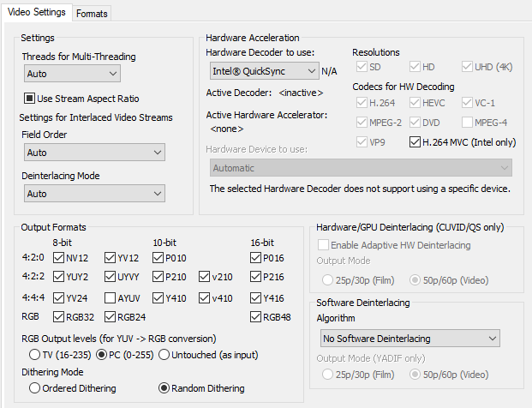Select TV (16-235) RGB output level
The width and height of the screenshot is (532, 408).
[x=35, y=354]
